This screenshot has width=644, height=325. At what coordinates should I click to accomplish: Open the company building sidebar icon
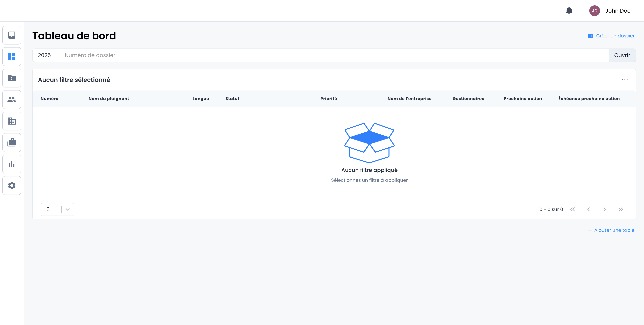tap(12, 121)
